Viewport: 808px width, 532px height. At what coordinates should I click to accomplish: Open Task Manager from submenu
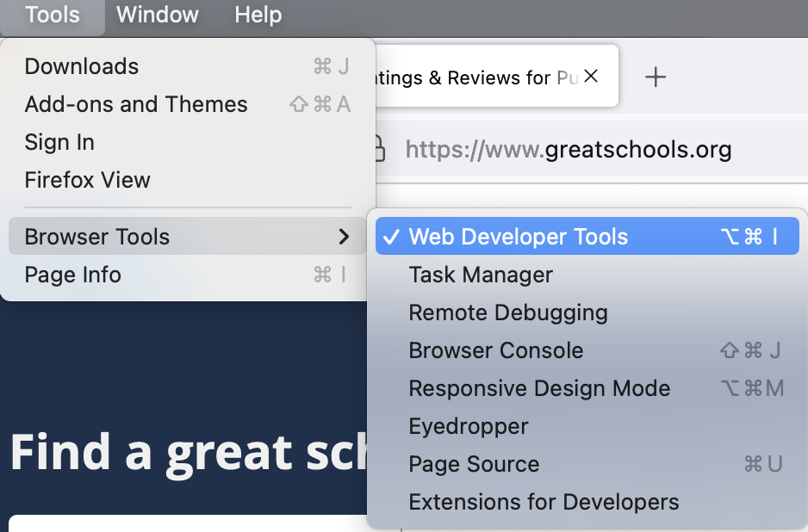coord(587,275)
